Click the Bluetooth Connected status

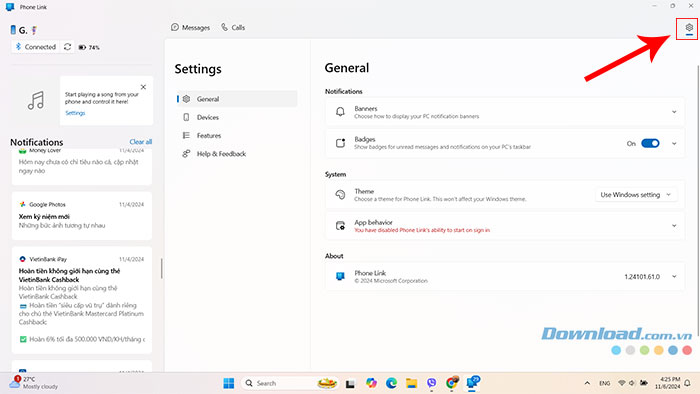(36, 46)
